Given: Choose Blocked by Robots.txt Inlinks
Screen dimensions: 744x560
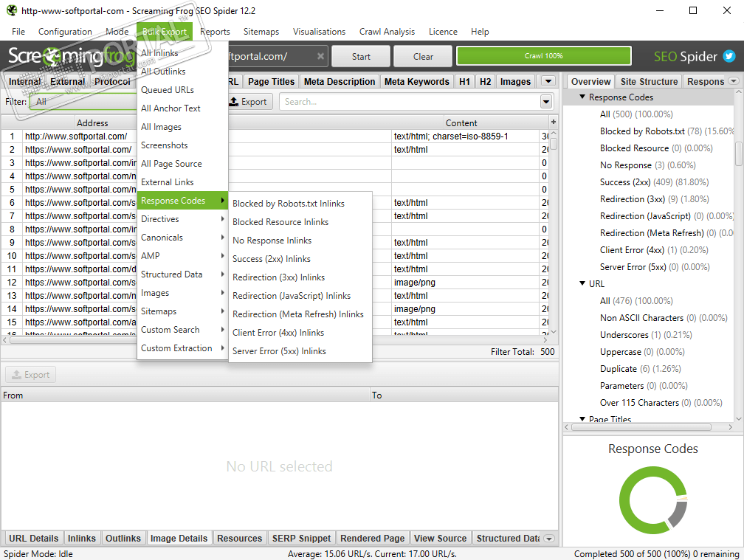Looking at the screenshot, I should (300, 204).
